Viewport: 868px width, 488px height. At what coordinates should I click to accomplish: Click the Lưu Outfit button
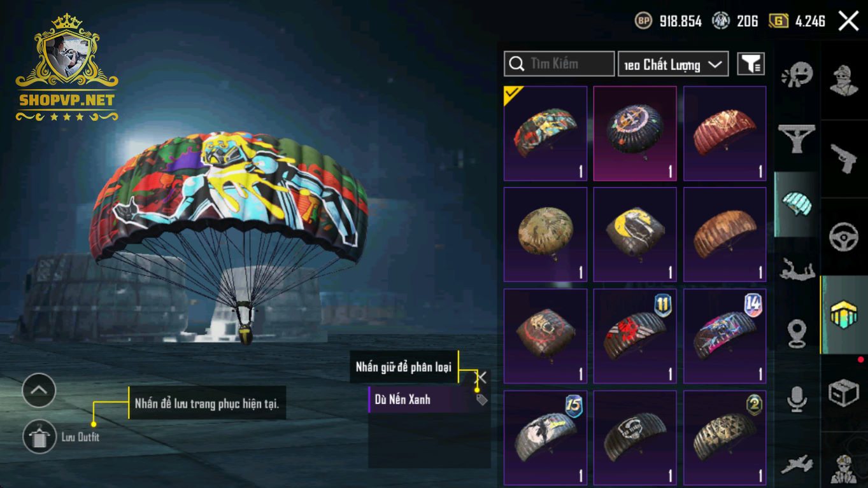coord(39,437)
